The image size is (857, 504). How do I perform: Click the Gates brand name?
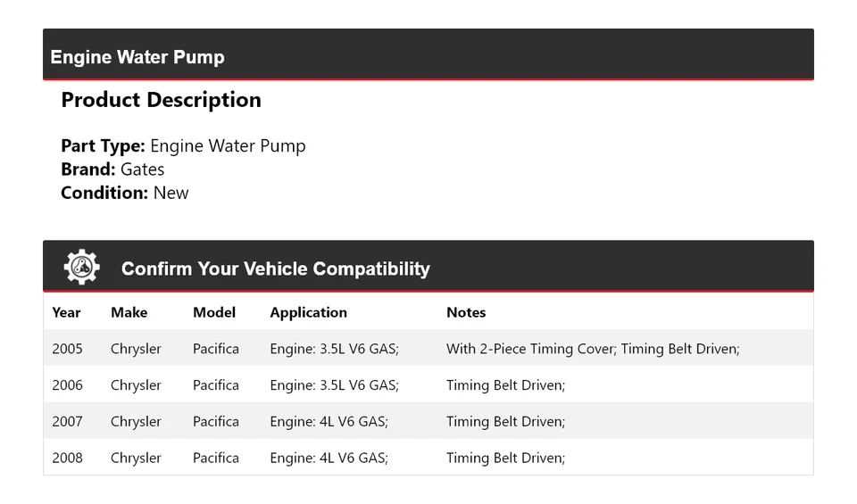pos(142,169)
